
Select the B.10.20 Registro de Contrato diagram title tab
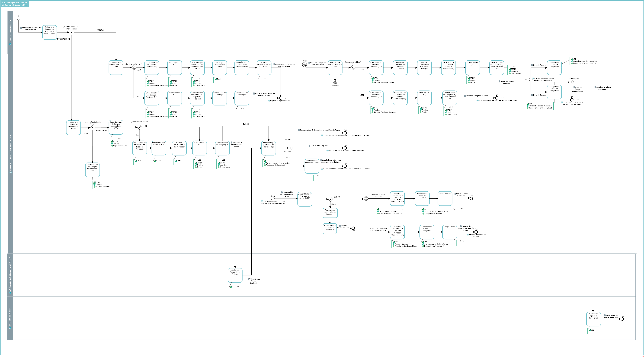(x=15, y=4)
